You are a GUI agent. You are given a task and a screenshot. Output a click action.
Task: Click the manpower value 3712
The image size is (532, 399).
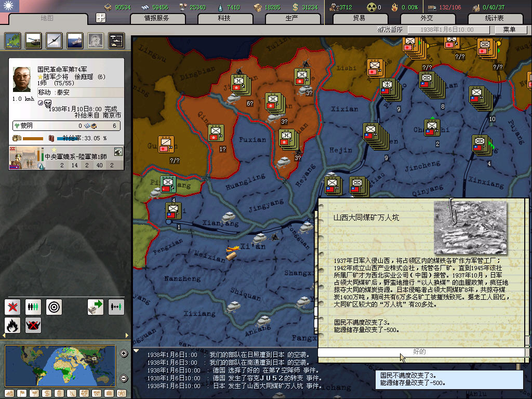point(345,7)
